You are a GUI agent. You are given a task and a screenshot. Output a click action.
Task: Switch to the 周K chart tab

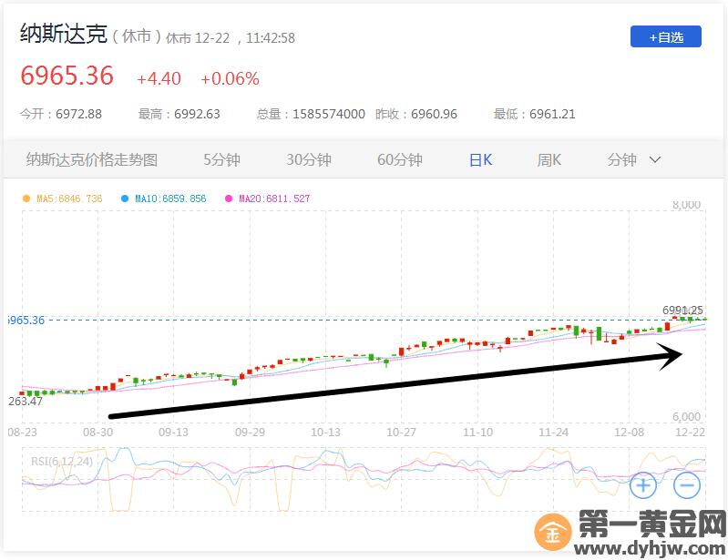click(x=549, y=160)
